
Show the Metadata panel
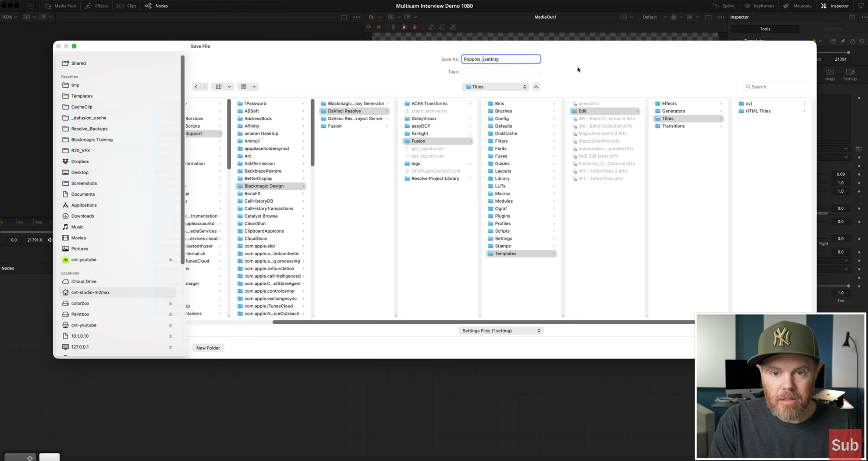point(797,6)
